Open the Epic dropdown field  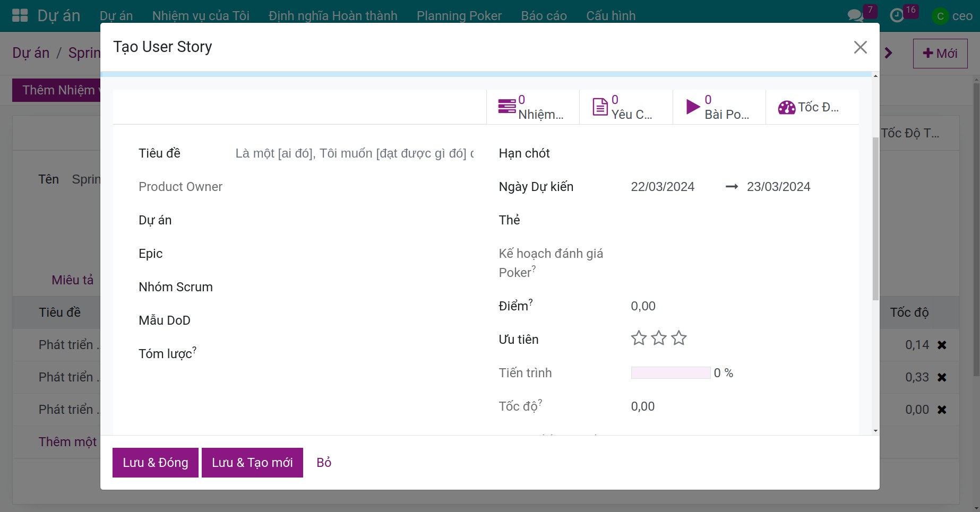coord(355,254)
